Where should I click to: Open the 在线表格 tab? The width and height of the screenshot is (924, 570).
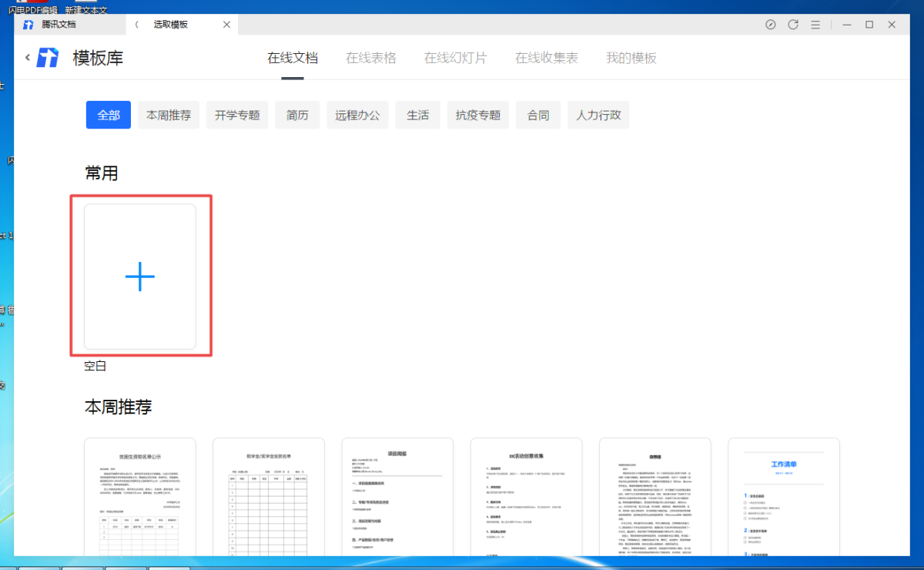tap(371, 58)
